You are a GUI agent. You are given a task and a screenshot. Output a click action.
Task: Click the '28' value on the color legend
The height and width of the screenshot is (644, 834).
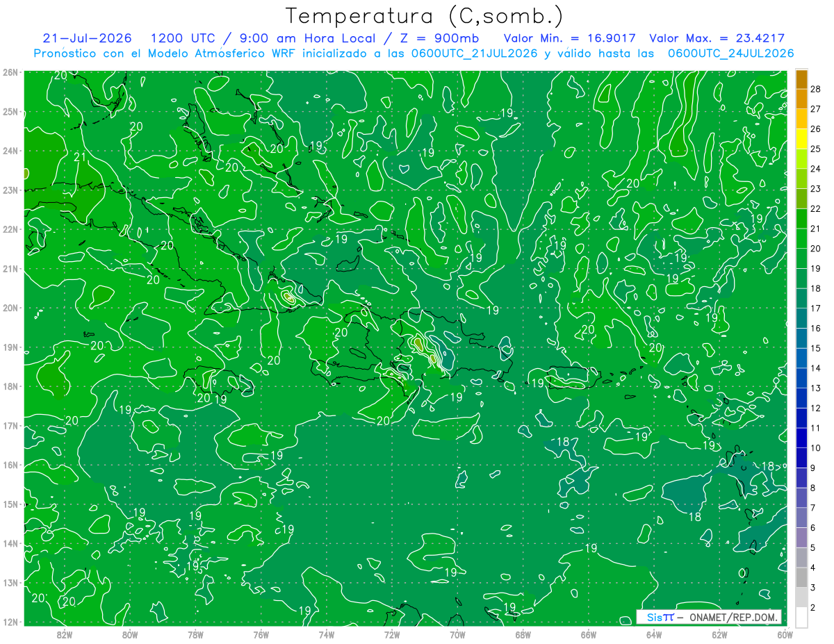[x=816, y=88]
